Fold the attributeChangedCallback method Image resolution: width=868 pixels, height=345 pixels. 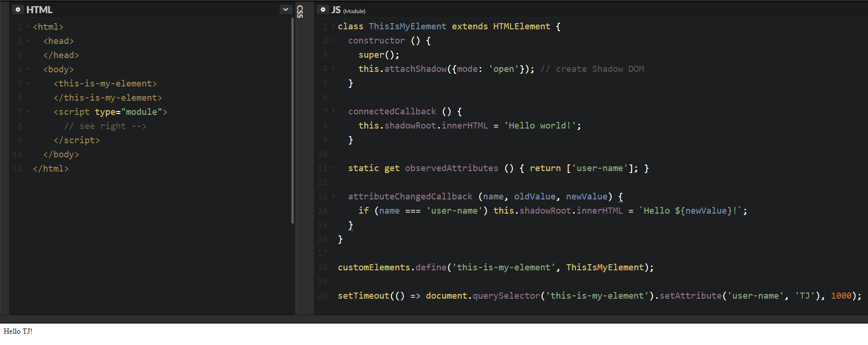pos(333,197)
